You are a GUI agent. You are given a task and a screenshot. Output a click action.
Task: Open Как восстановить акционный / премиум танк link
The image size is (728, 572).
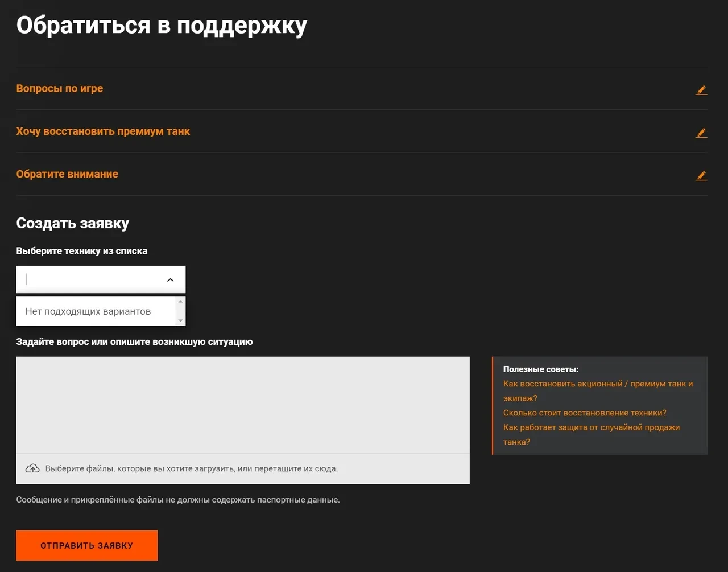[x=598, y=384]
